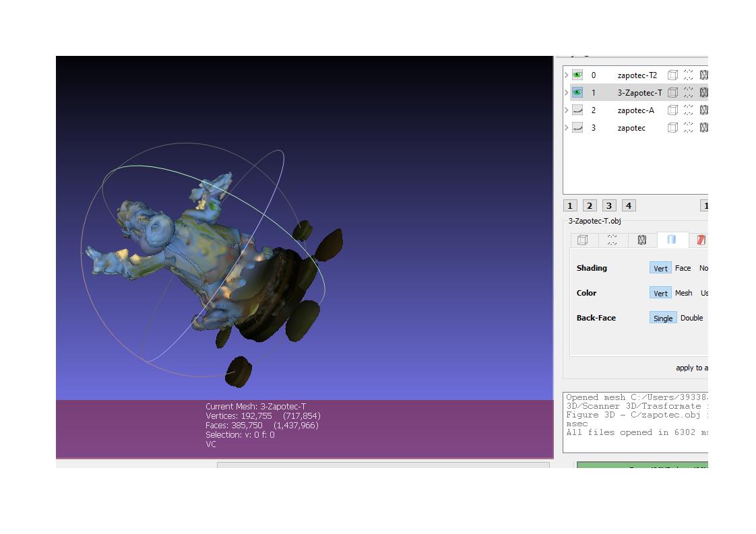756x534 pixels.
Task: Switch to numbered tab 2
Action: (x=590, y=205)
